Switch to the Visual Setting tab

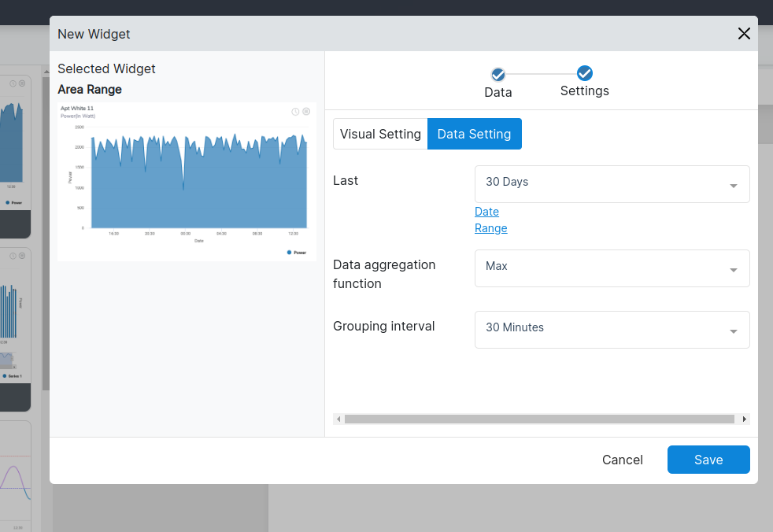pos(380,134)
